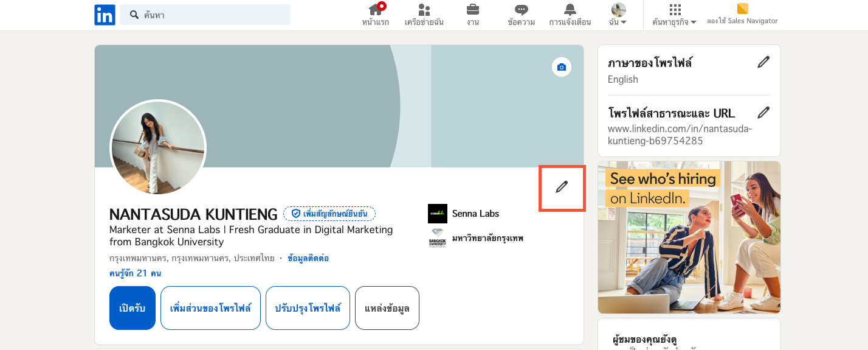
Task: Click the Open to (เปิดรับ) button
Action: click(x=133, y=308)
